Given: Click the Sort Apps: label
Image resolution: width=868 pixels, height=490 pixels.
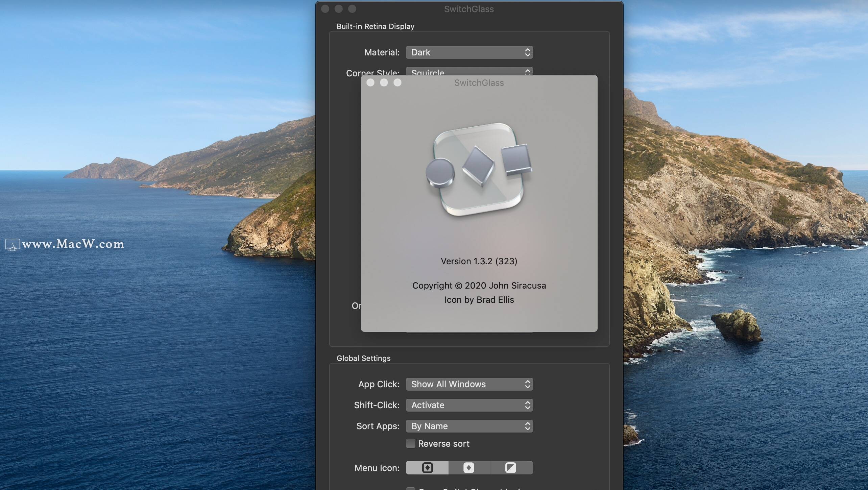Looking at the screenshot, I should [378, 426].
